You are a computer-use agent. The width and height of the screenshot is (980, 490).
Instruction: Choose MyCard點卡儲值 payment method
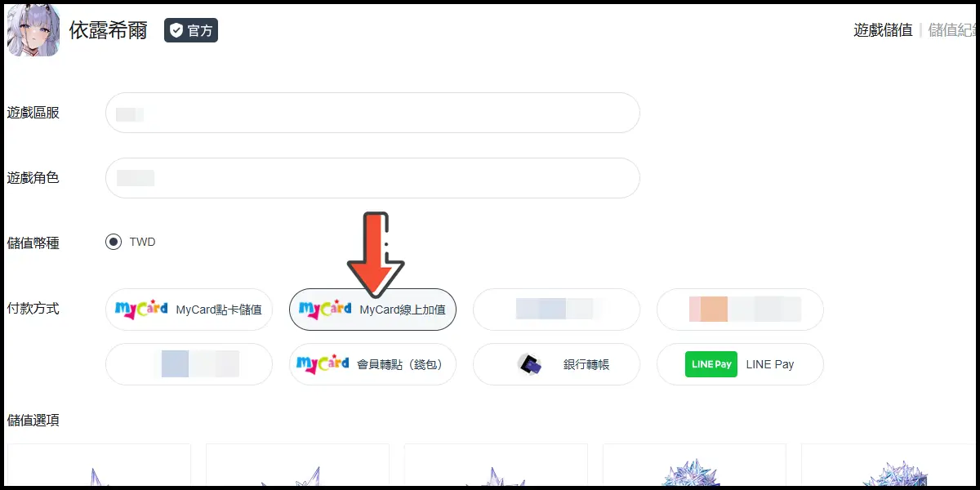point(189,310)
